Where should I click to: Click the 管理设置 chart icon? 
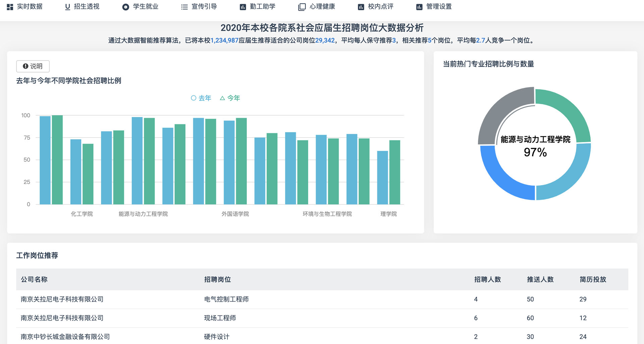[419, 7]
